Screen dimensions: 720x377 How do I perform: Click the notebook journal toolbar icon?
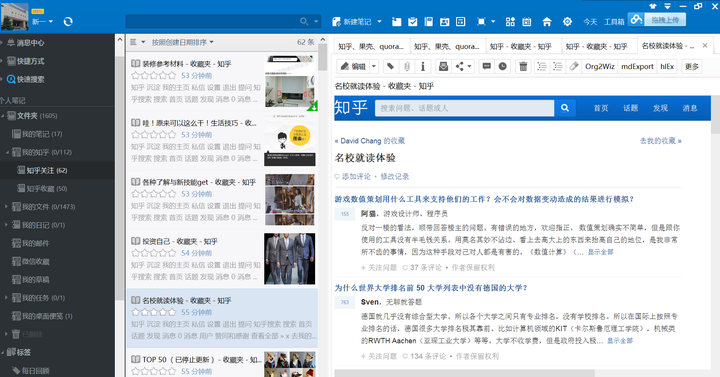(428, 22)
